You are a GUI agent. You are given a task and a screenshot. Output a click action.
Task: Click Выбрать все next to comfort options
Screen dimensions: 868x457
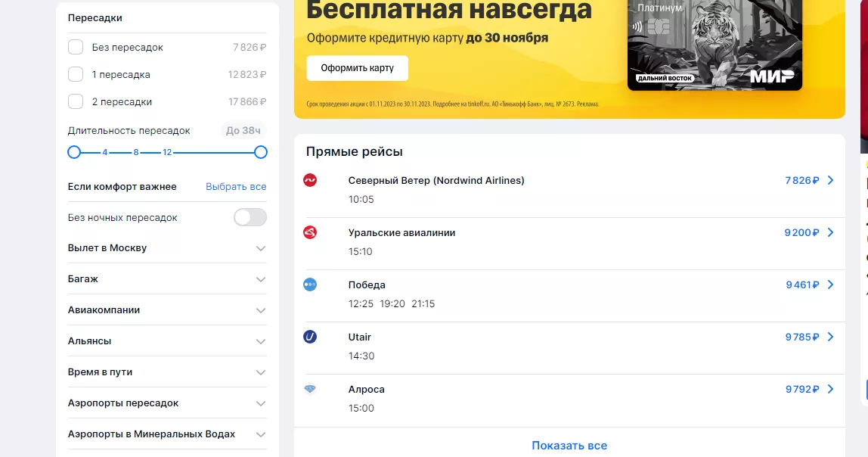[236, 186]
